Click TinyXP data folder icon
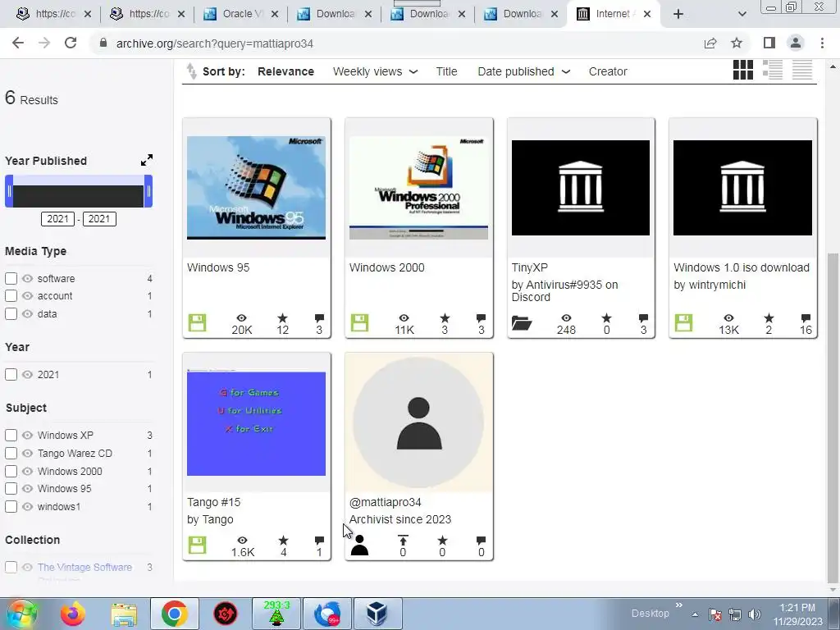This screenshot has width=840, height=630. [x=521, y=323]
